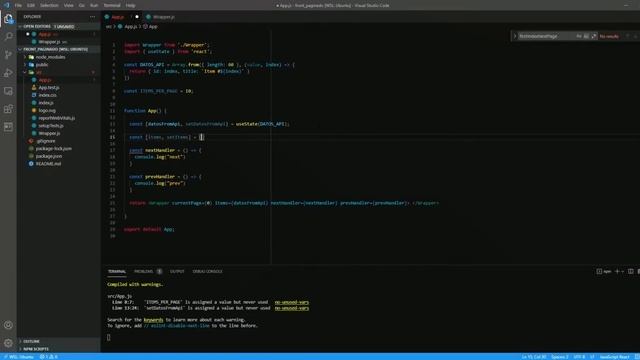
Task: Open logo.svg in the file tree
Action: click(x=47, y=110)
